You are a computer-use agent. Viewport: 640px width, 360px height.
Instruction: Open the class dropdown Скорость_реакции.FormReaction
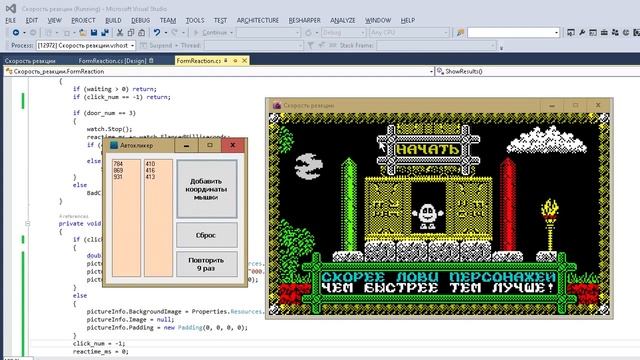tap(431, 71)
